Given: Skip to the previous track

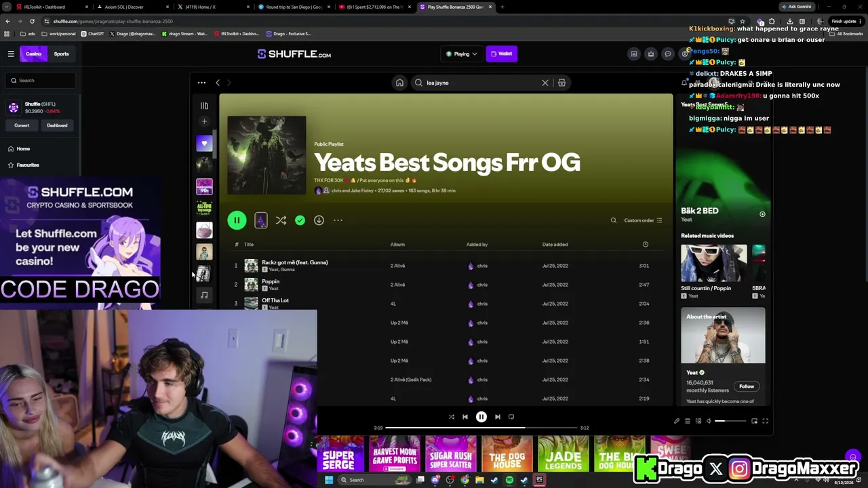Looking at the screenshot, I should point(465,417).
